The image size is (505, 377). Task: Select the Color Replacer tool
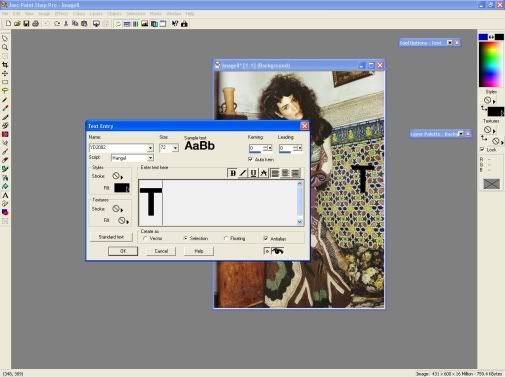point(5,134)
